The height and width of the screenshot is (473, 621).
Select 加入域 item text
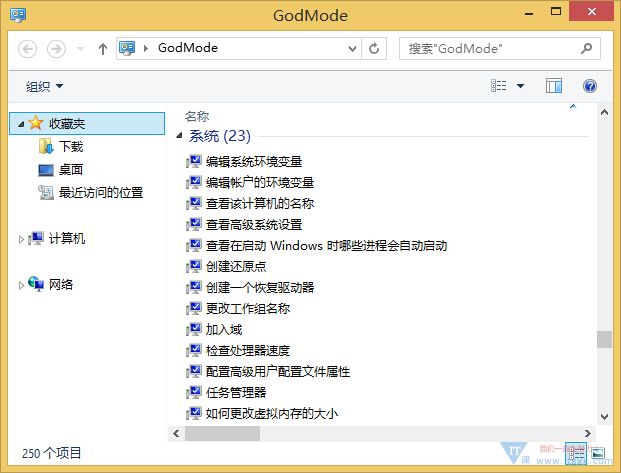tap(224, 329)
